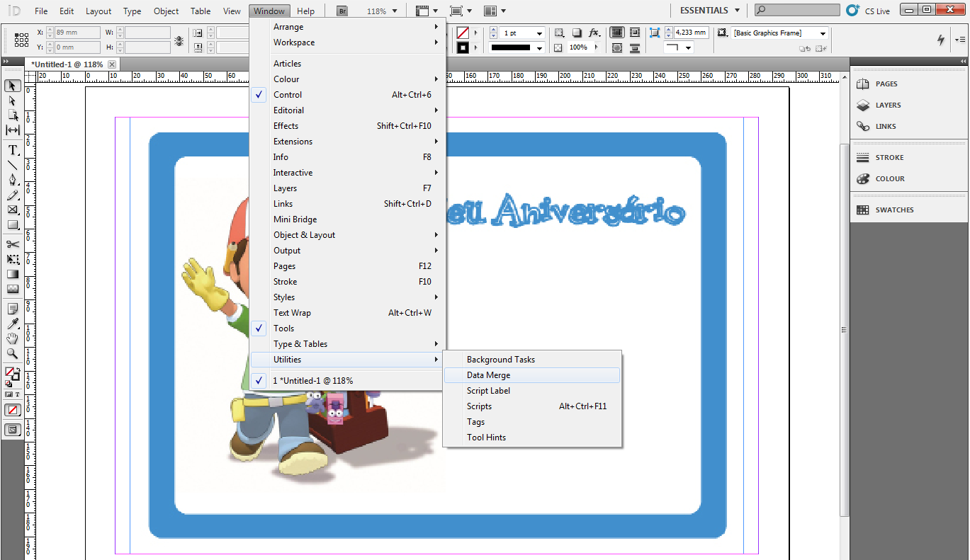The height and width of the screenshot is (560, 970).
Task: Open the ESSENTIALS workspace switcher
Action: pyautogui.click(x=709, y=10)
